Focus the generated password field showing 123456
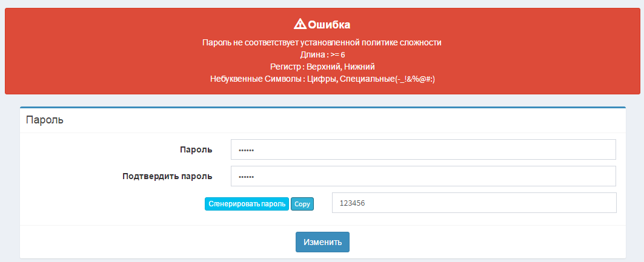The width and height of the screenshot is (644, 262). coord(474,203)
